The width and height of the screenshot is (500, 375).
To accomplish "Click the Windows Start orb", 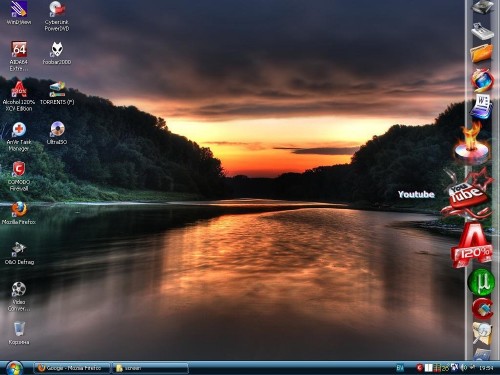I will click(x=14, y=368).
